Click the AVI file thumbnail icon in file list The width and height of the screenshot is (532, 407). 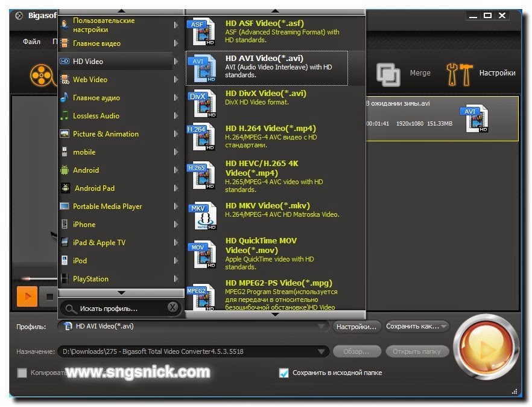click(x=474, y=118)
